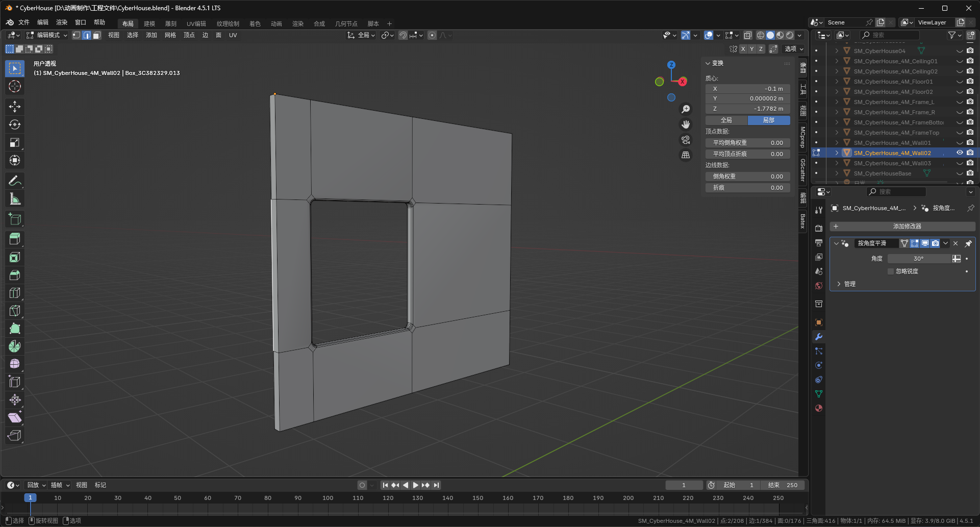Select the Scale tool
This screenshot has width=980, height=527.
pyautogui.click(x=15, y=143)
